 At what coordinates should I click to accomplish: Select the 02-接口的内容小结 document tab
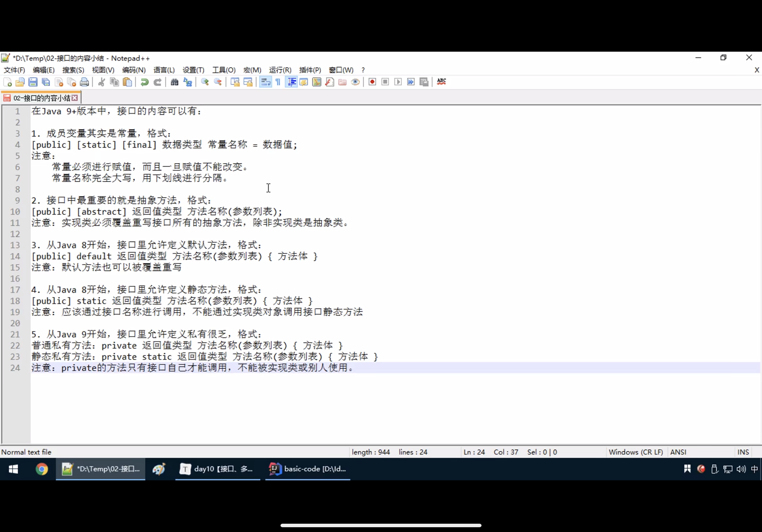[41, 98]
